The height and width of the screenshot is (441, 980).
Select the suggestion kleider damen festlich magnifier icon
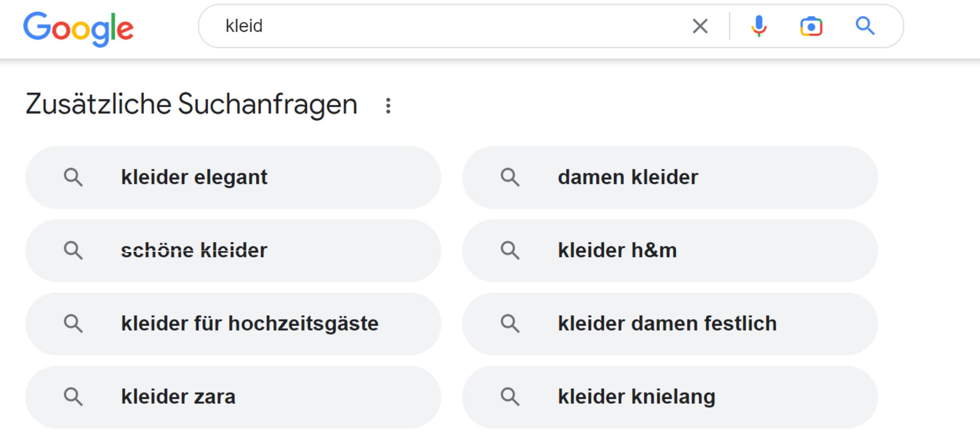(x=511, y=323)
